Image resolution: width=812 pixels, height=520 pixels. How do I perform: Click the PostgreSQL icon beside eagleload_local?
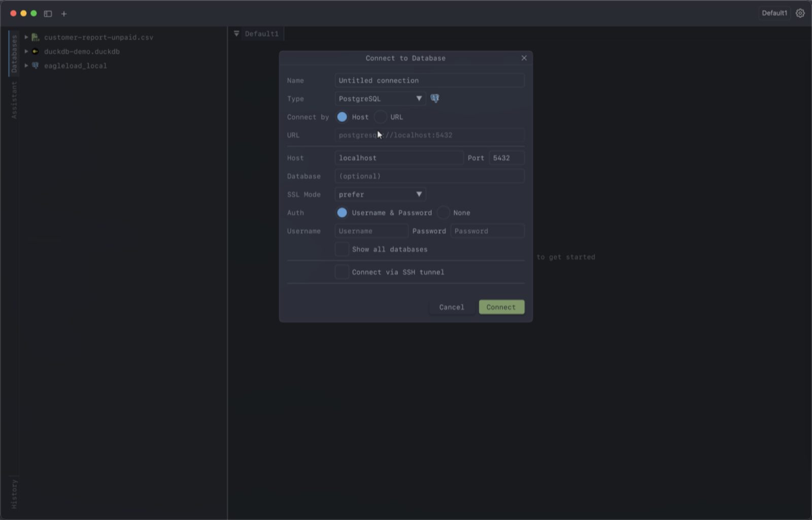coord(36,66)
